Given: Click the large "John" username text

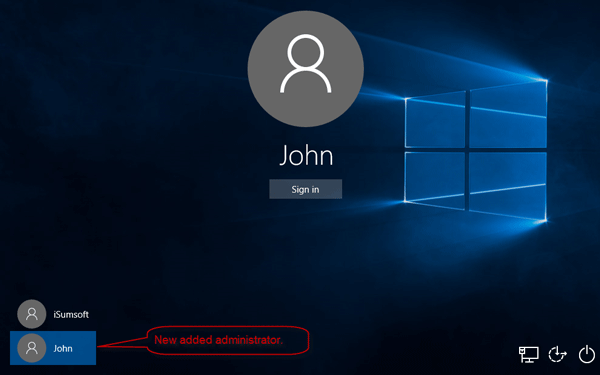Looking at the screenshot, I should tap(306, 155).
